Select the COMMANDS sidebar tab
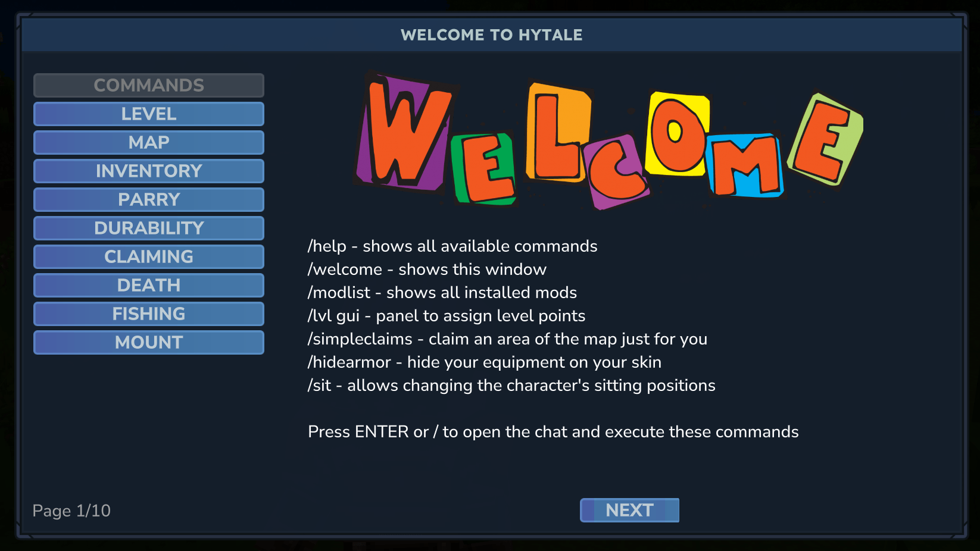 149,85
